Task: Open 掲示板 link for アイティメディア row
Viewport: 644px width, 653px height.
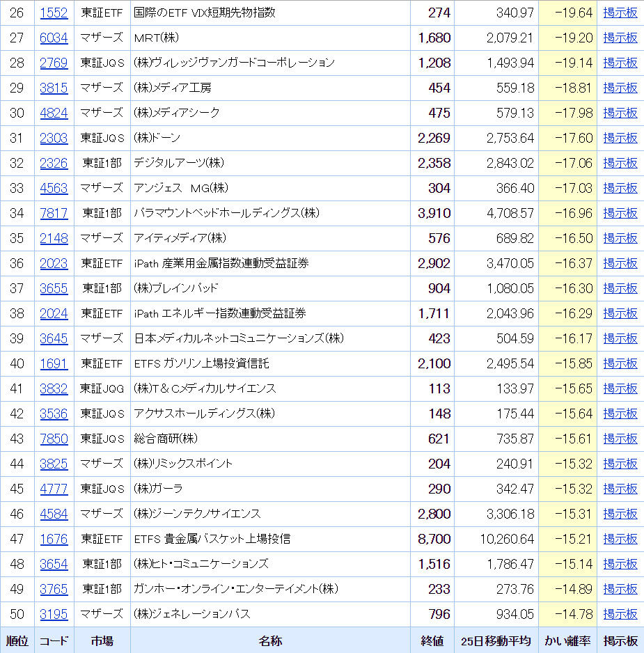Action: (x=620, y=238)
